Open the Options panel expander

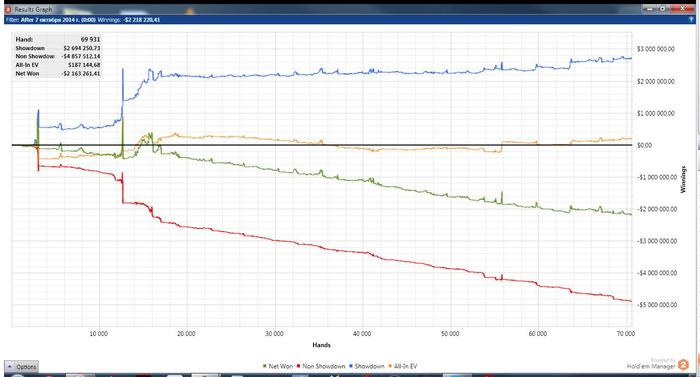point(21,367)
